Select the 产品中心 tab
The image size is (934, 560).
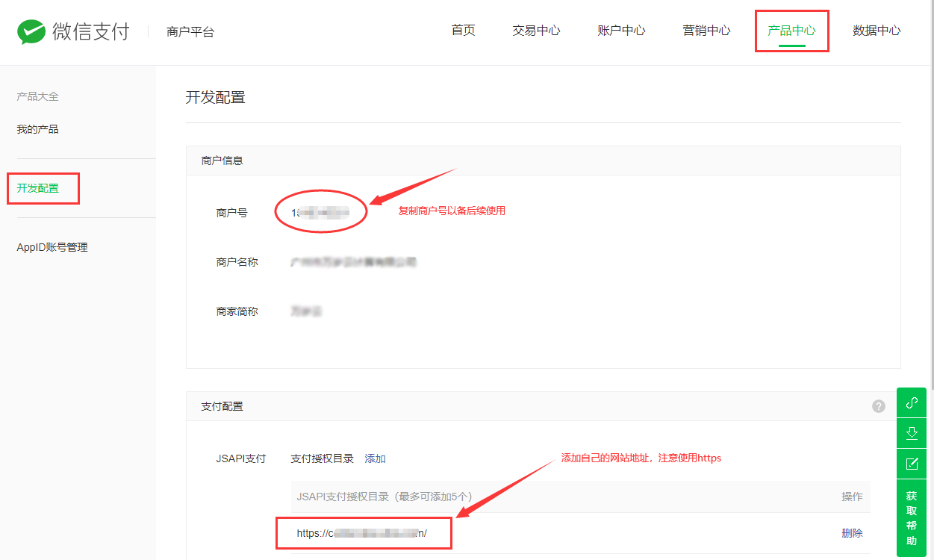coord(791,31)
